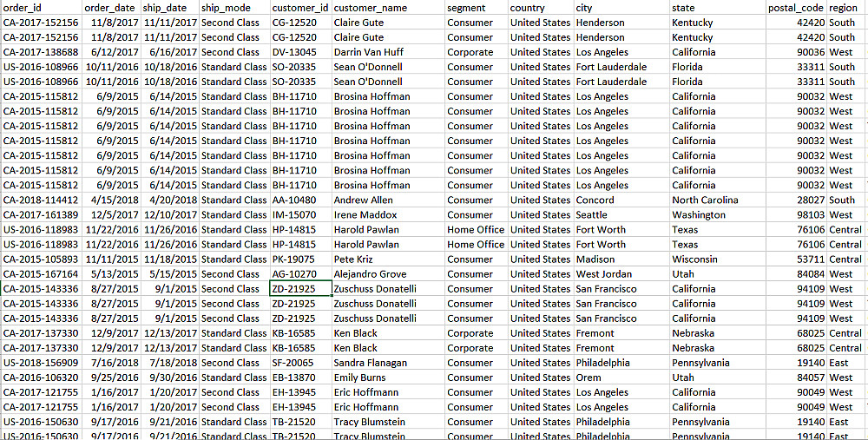Click order date 11/11/2015

[111, 259]
